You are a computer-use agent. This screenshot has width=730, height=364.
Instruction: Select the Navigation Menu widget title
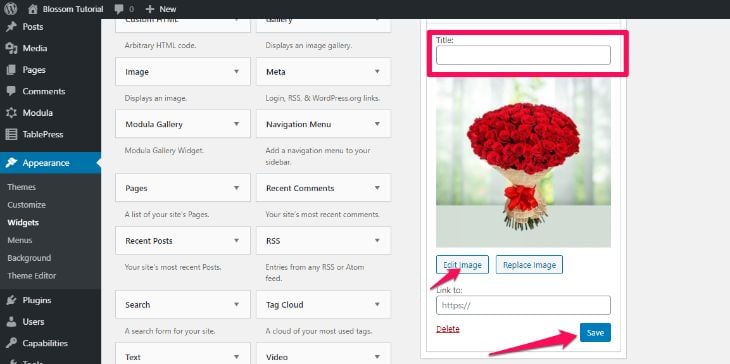[x=298, y=124]
